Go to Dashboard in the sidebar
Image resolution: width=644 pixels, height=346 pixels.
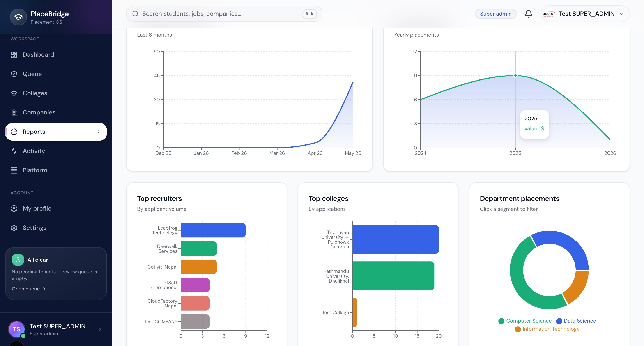click(x=56, y=55)
